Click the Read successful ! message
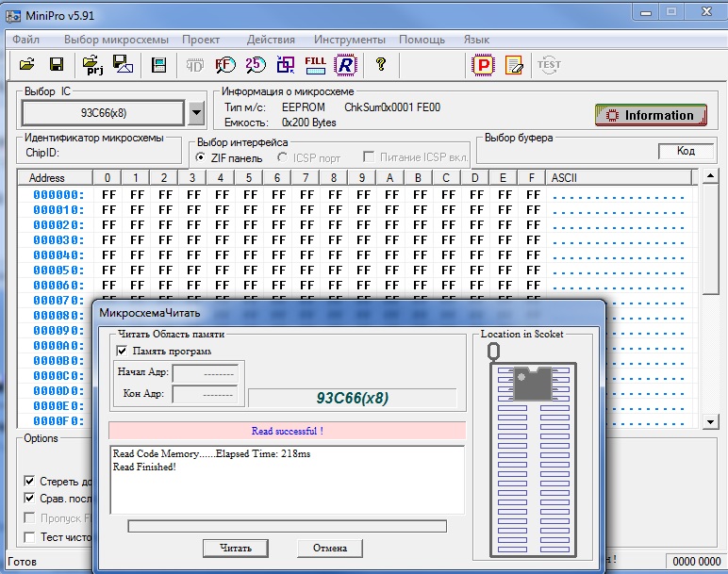 click(x=288, y=431)
